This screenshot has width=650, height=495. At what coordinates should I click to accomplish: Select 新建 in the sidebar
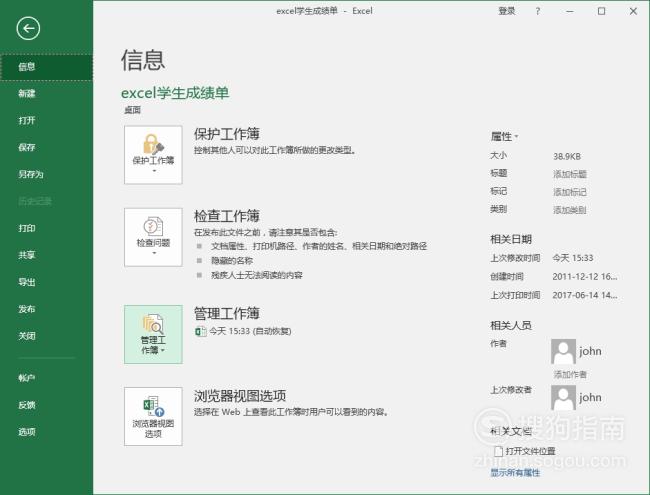46,94
